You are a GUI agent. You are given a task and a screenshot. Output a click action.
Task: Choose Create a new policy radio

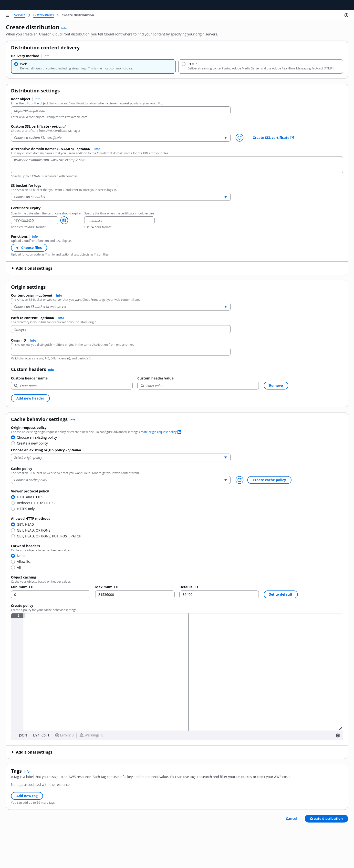pyautogui.click(x=13, y=443)
